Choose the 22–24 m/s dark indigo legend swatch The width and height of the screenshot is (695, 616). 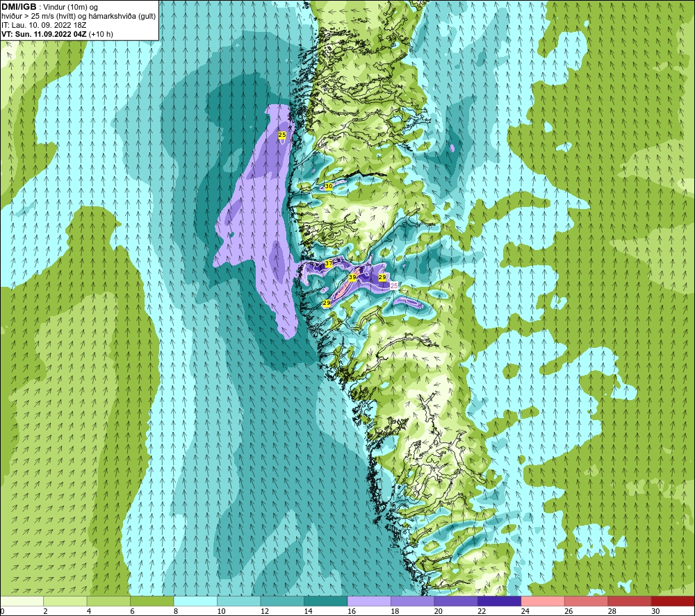click(x=500, y=601)
